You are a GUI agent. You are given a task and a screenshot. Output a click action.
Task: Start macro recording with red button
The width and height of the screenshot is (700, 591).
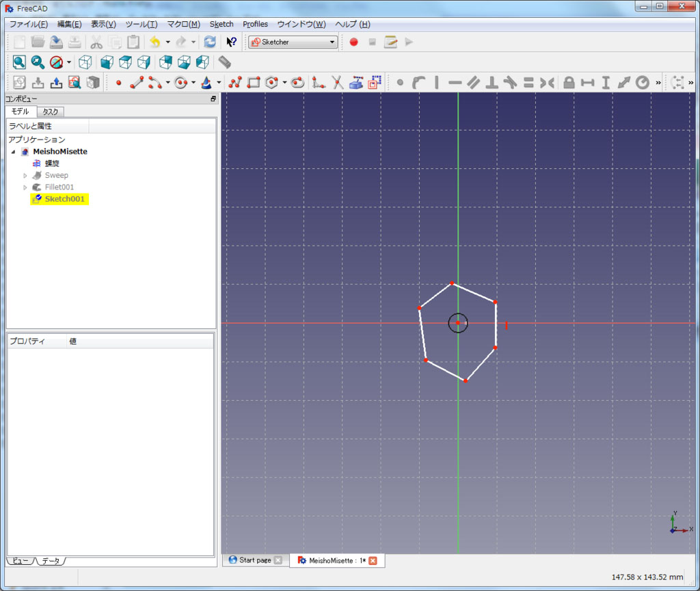pos(353,42)
